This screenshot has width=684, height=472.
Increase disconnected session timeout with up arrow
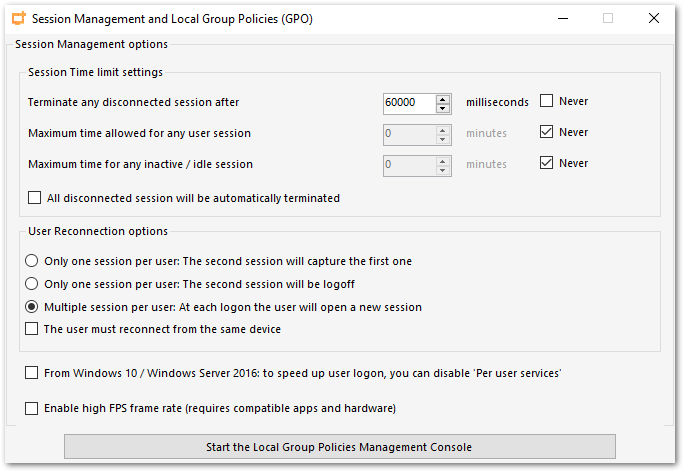coord(442,98)
